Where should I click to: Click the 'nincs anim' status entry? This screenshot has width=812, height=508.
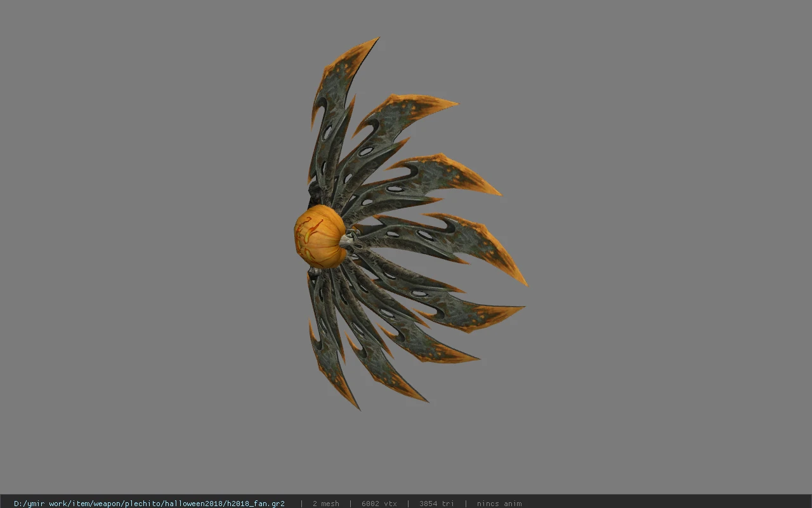[x=499, y=504]
